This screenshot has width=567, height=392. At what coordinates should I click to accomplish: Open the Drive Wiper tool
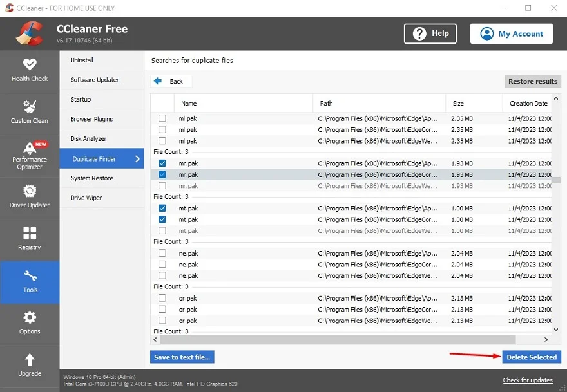(86, 198)
